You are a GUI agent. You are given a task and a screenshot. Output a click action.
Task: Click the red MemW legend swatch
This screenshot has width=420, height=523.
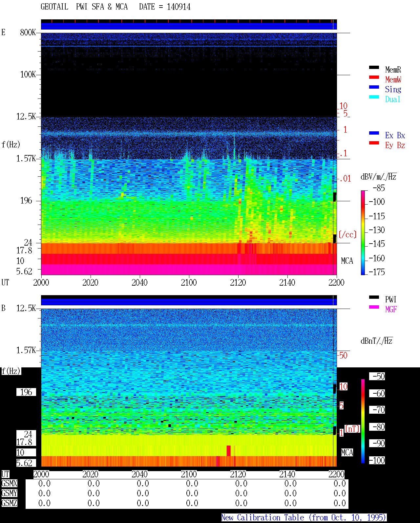tap(374, 77)
